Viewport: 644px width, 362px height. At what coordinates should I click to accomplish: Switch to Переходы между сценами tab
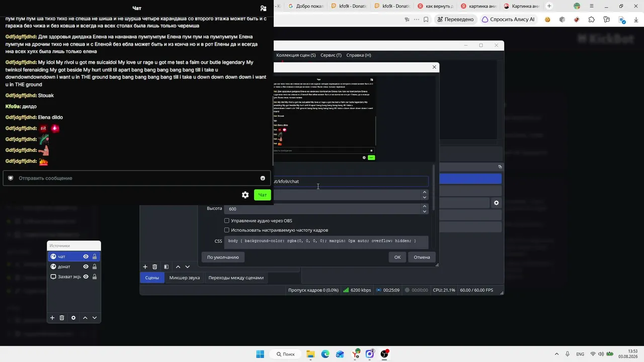(236, 278)
